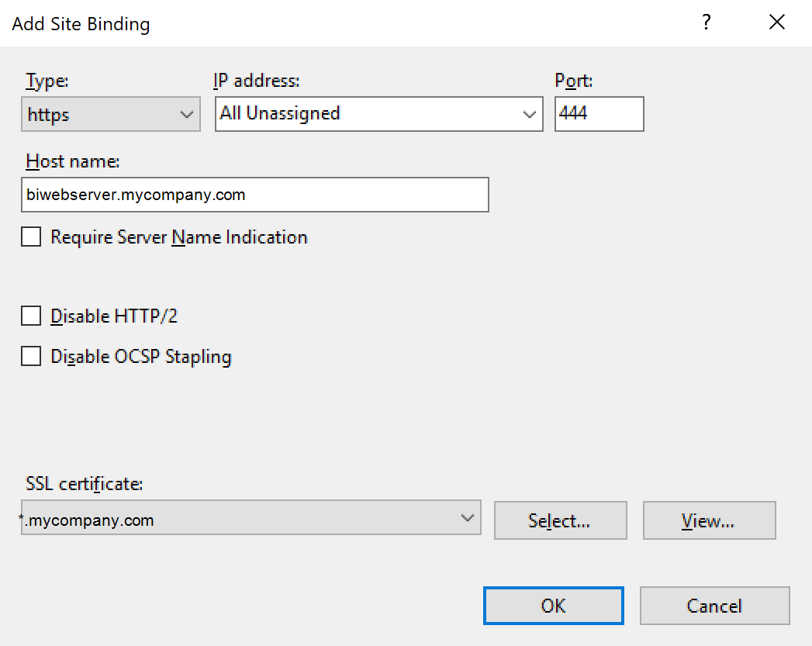The width and height of the screenshot is (812, 646).
Task: Cancel the Add Site Binding dialog
Action: 714,606
